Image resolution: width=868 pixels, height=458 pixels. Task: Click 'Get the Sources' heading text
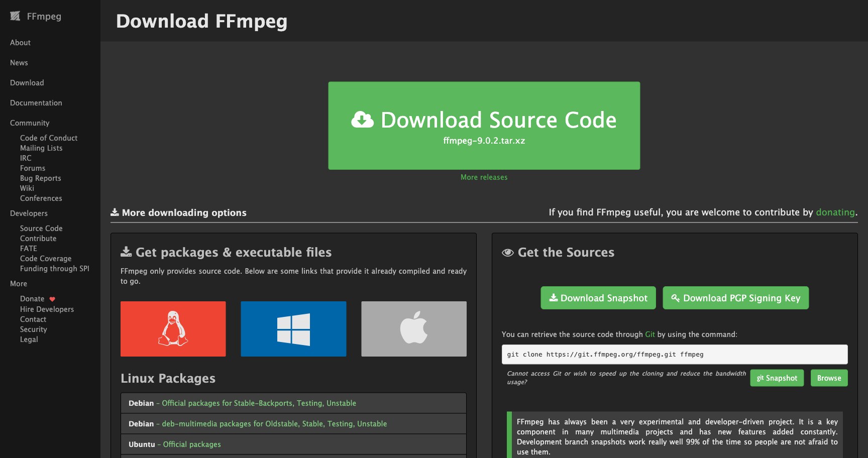tap(566, 252)
